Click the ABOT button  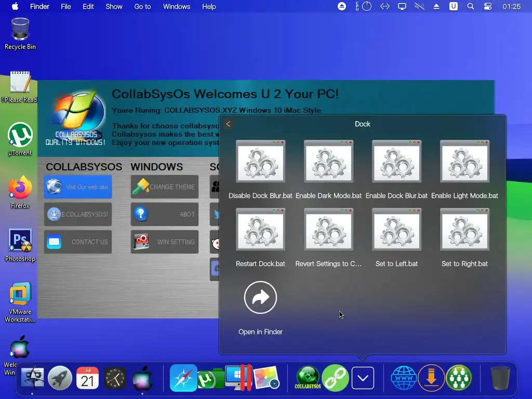165,214
